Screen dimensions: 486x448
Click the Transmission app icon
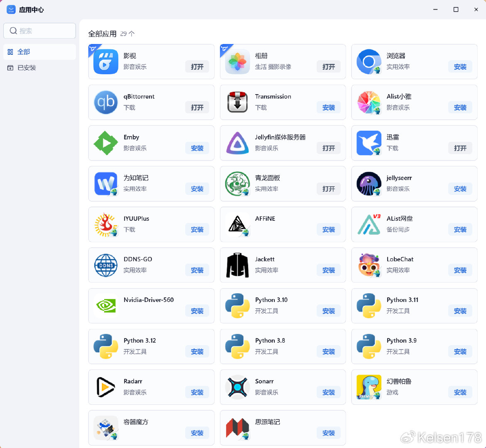[237, 102]
